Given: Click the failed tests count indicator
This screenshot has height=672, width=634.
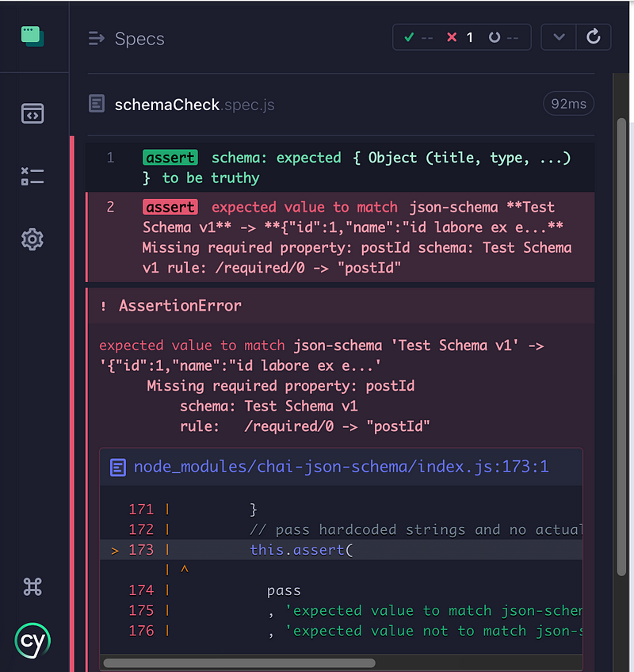Looking at the screenshot, I should pos(460,37).
